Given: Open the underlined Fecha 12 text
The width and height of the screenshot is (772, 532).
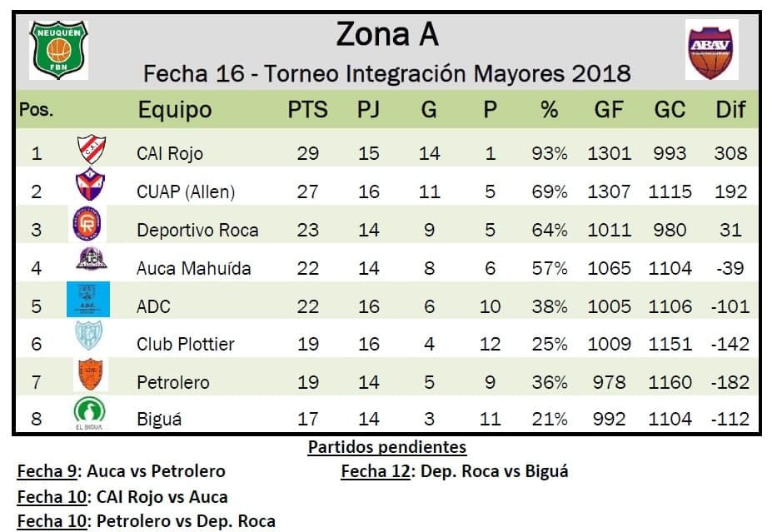Looking at the screenshot, I should (376, 471).
